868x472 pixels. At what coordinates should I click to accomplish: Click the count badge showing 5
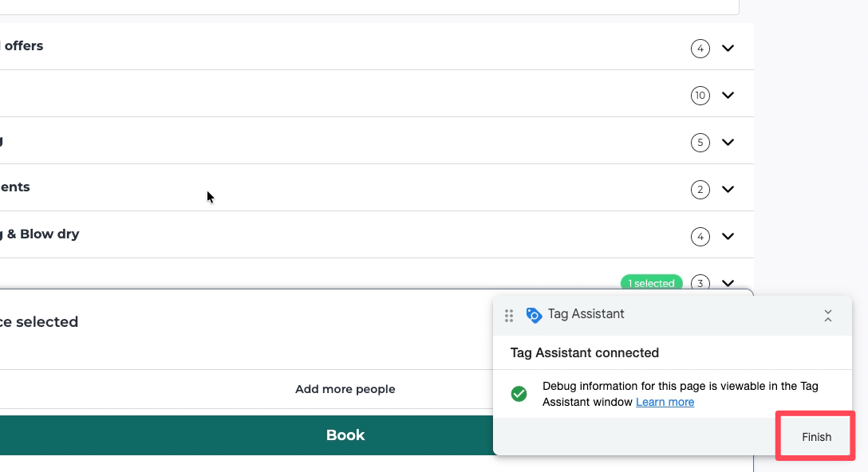pyautogui.click(x=700, y=143)
